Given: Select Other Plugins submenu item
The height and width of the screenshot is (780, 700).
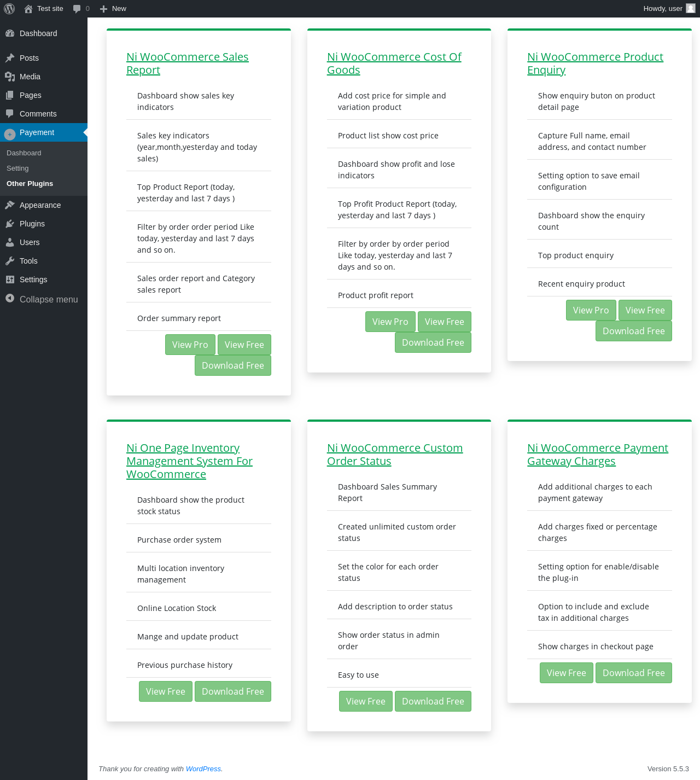Looking at the screenshot, I should [x=30, y=184].
